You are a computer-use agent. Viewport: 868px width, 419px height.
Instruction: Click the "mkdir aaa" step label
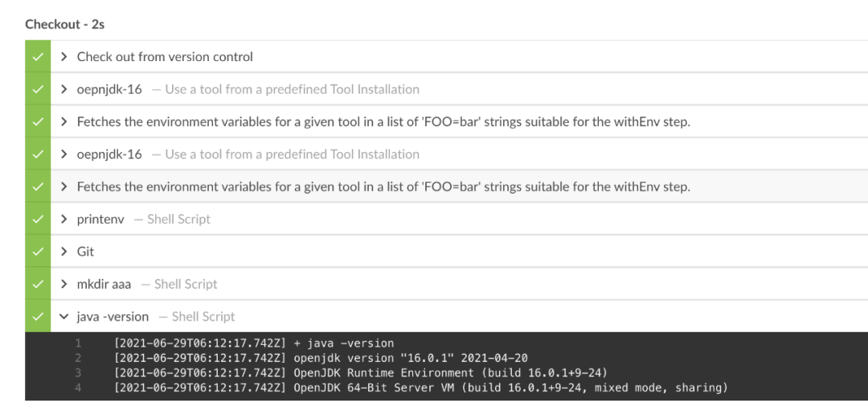point(104,284)
